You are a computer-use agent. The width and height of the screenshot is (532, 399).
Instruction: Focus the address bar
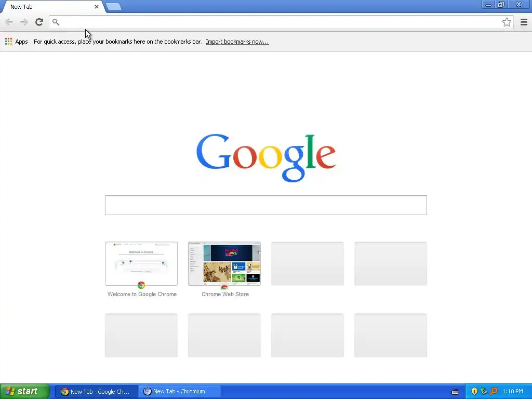pos(281,22)
